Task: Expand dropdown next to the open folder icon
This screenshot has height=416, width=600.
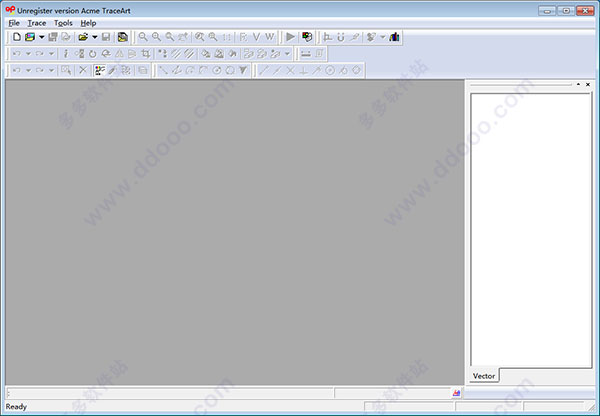Action: 94,37
